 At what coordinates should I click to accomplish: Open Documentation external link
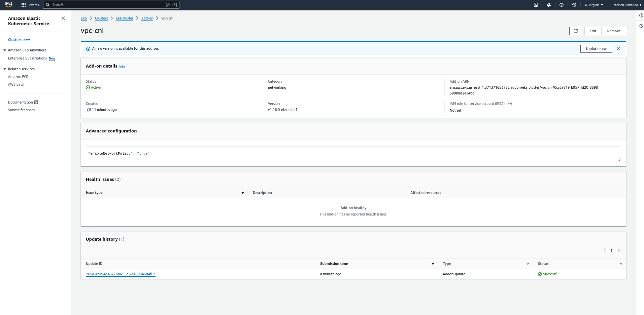(23, 102)
